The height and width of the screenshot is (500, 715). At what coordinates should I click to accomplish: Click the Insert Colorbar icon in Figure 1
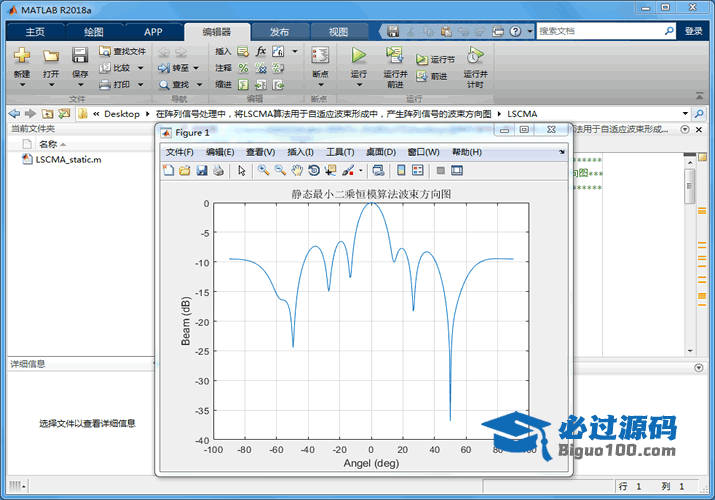401,170
